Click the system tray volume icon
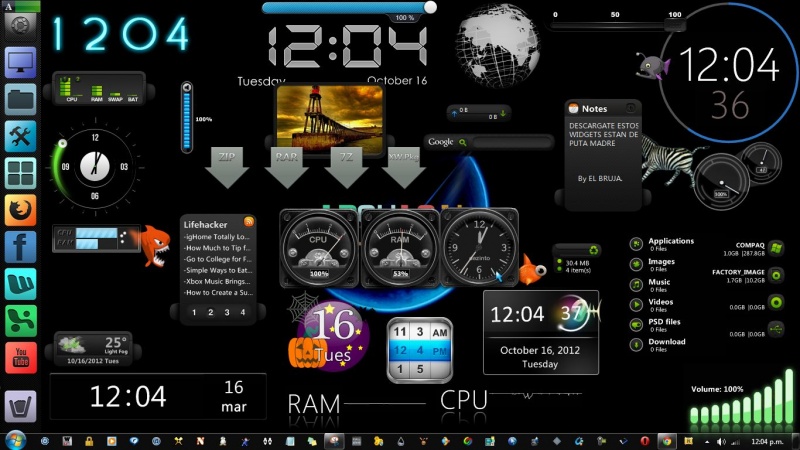Viewport: 800px width, 450px height. [721, 441]
